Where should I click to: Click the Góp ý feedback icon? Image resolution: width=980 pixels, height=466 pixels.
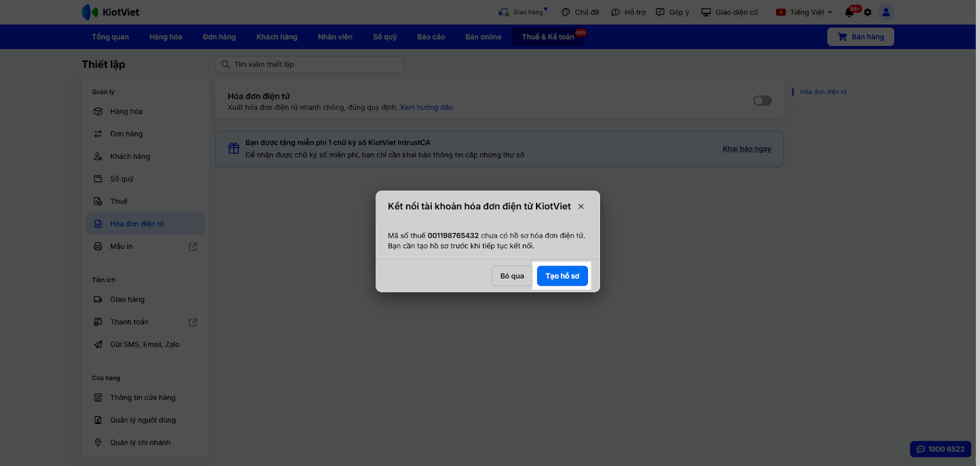coord(660,12)
